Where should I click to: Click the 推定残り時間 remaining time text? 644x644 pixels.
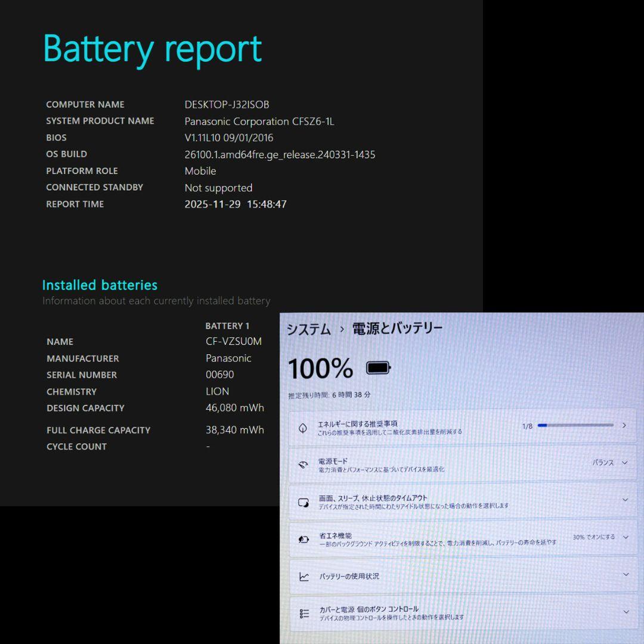329,395
